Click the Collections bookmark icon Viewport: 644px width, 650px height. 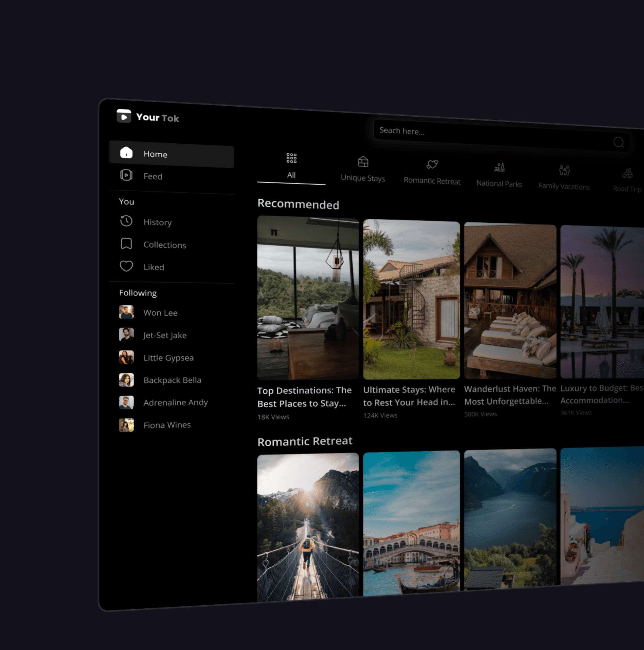[126, 244]
